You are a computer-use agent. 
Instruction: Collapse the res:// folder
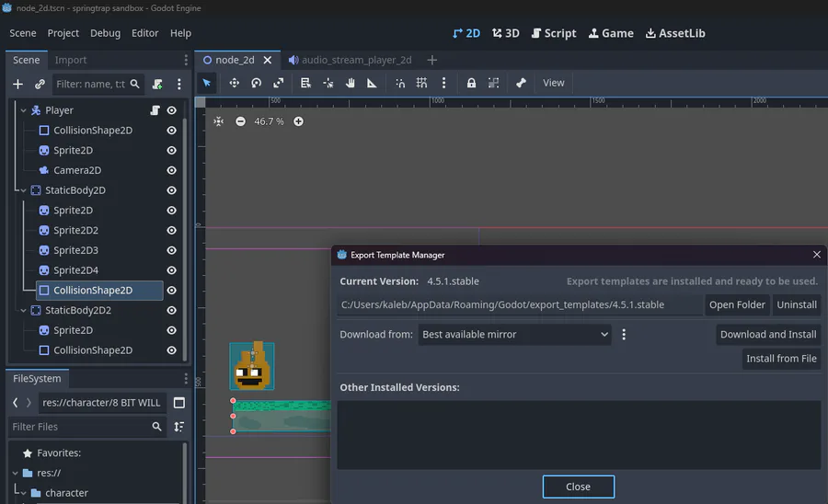click(x=16, y=473)
